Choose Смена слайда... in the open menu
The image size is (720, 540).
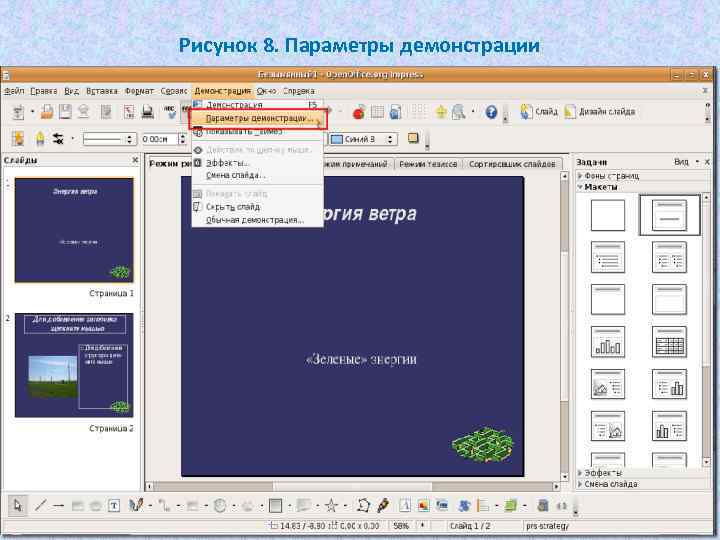click(x=236, y=175)
